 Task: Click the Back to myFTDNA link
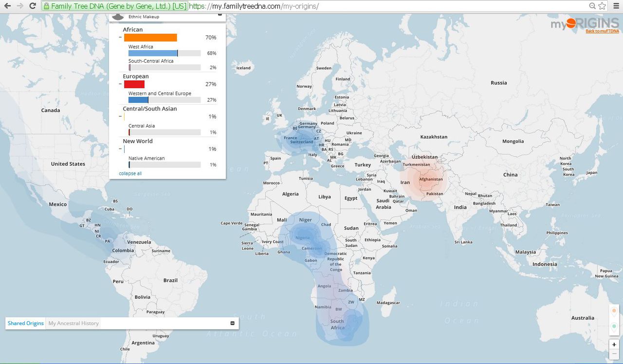(x=602, y=31)
